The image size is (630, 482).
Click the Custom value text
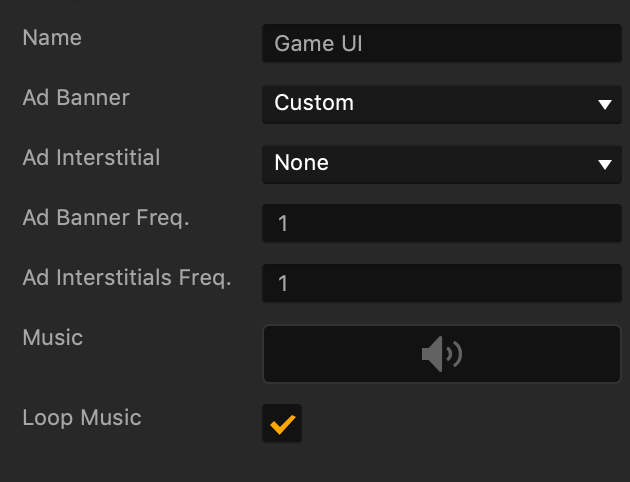[314, 103]
